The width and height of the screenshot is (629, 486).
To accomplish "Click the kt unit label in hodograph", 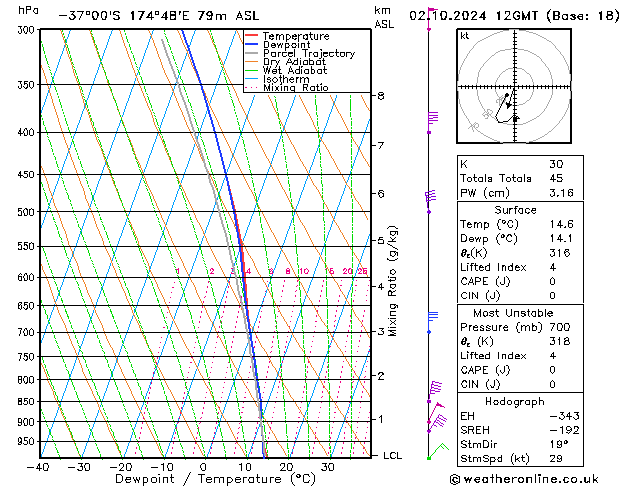I will [x=465, y=36].
